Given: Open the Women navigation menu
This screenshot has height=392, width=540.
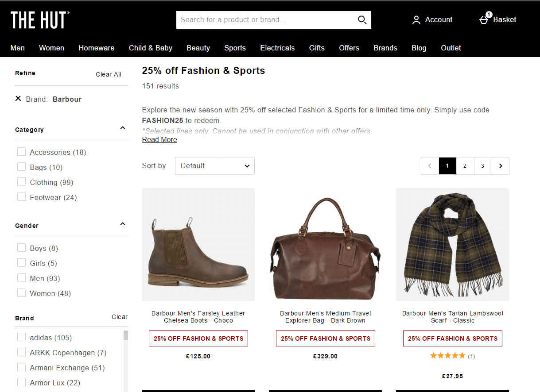Looking at the screenshot, I should pyautogui.click(x=51, y=48).
